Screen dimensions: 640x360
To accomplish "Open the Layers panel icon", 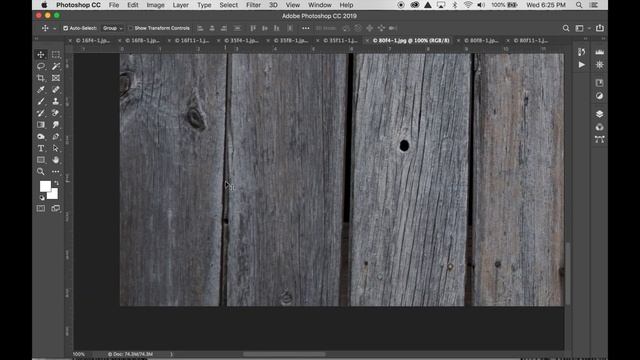I will [600, 114].
